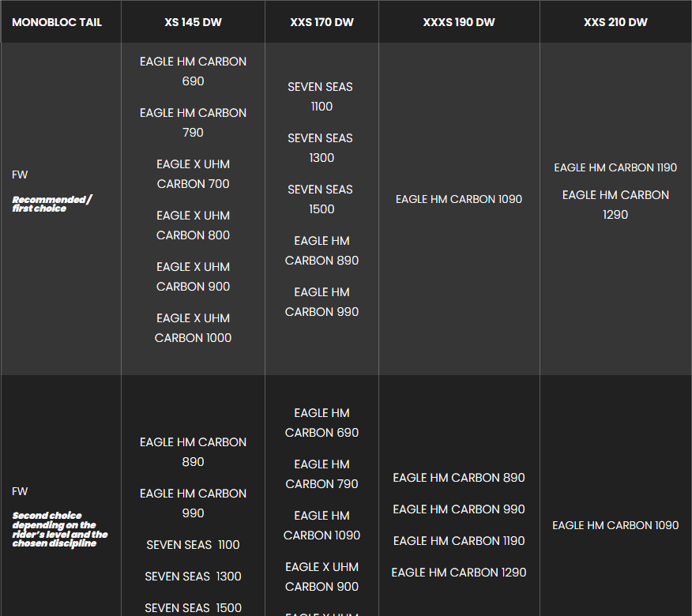Click EAGLE HM CARBON 690 under XS 145 DW
Image resolution: width=692 pixels, height=616 pixels.
(x=193, y=71)
